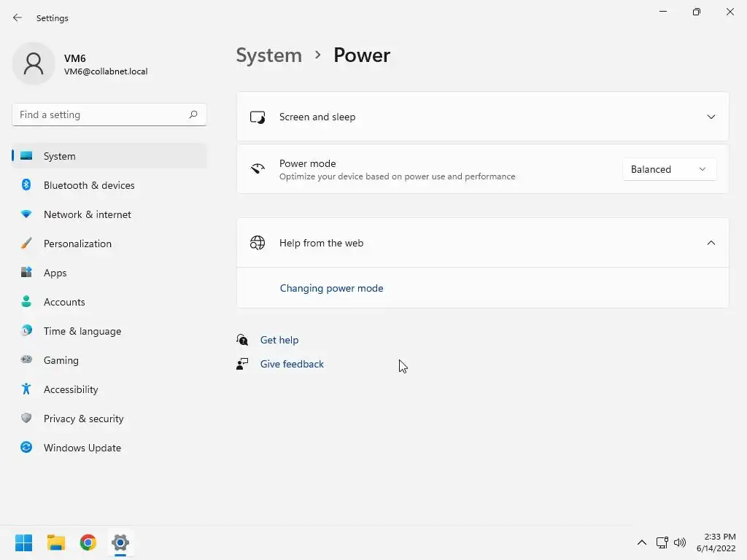The image size is (747, 560).
Task: Click the Privacy & security shield icon
Action: (26, 419)
